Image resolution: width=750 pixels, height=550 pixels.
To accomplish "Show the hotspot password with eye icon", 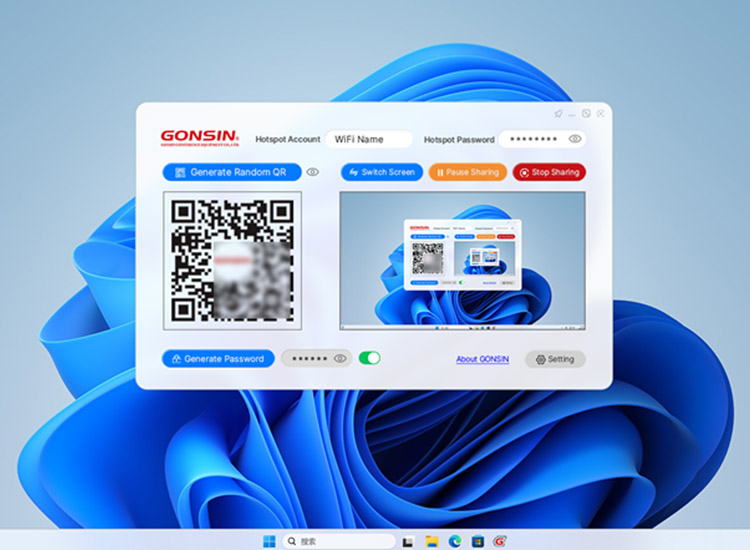I will [x=574, y=139].
